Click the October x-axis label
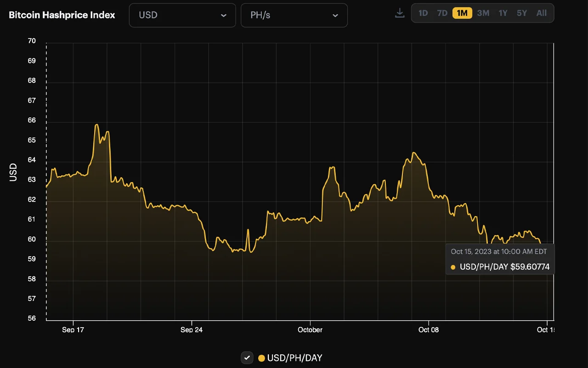Screen dimensions: 588x368 [310, 330]
